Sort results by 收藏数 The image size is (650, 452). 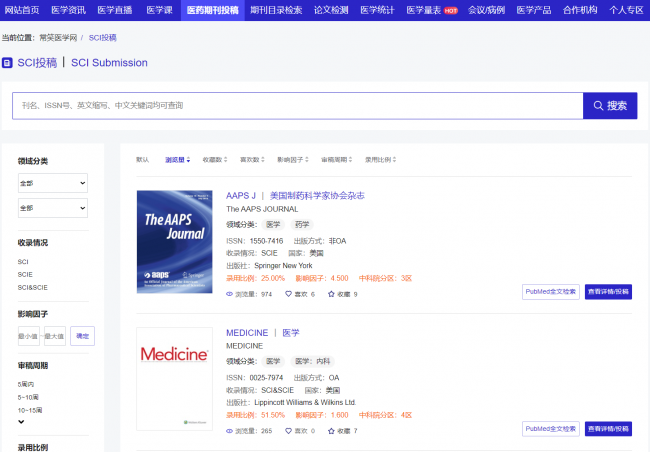point(215,160)
